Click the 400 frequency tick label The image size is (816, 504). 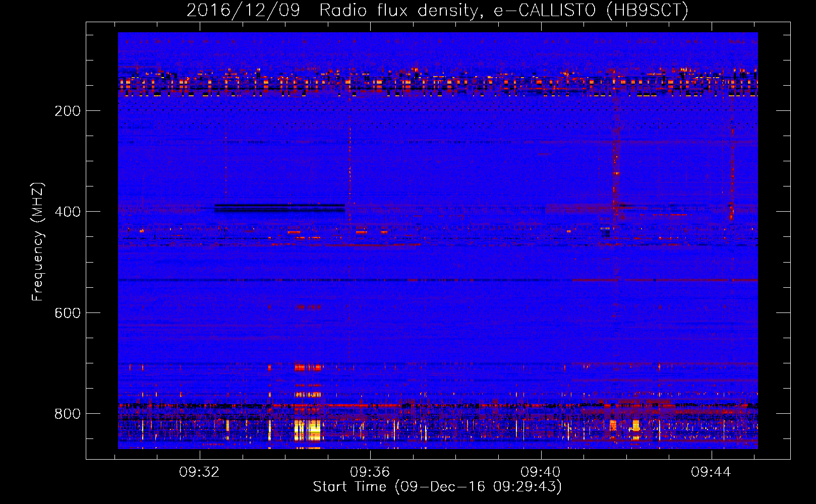click(68, 212)
